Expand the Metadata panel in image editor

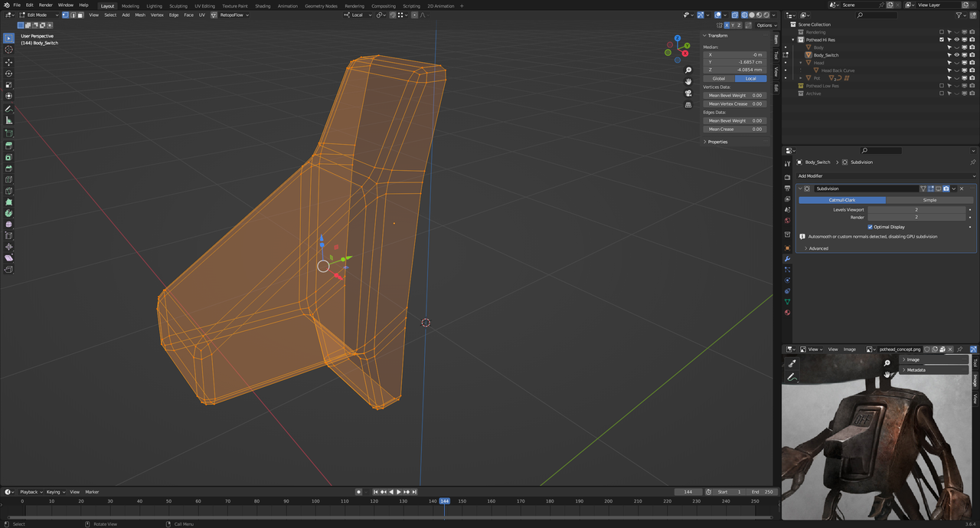914,370
